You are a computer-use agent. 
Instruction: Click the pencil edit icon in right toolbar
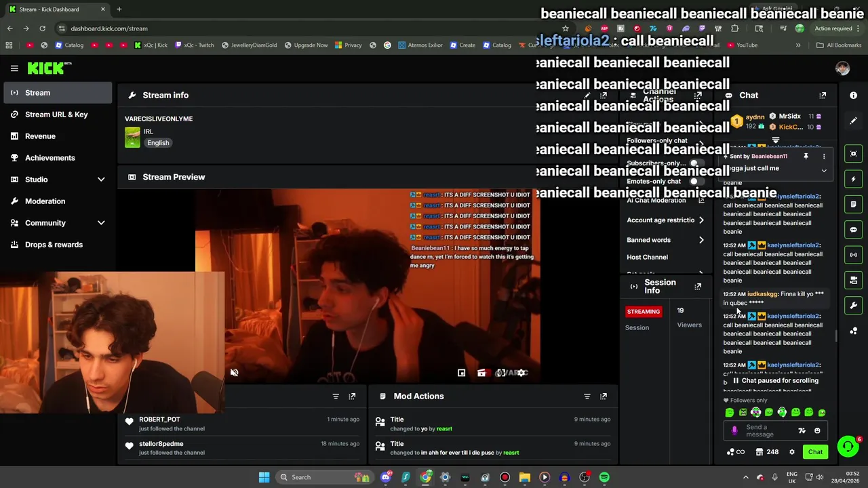pos(854,121)
